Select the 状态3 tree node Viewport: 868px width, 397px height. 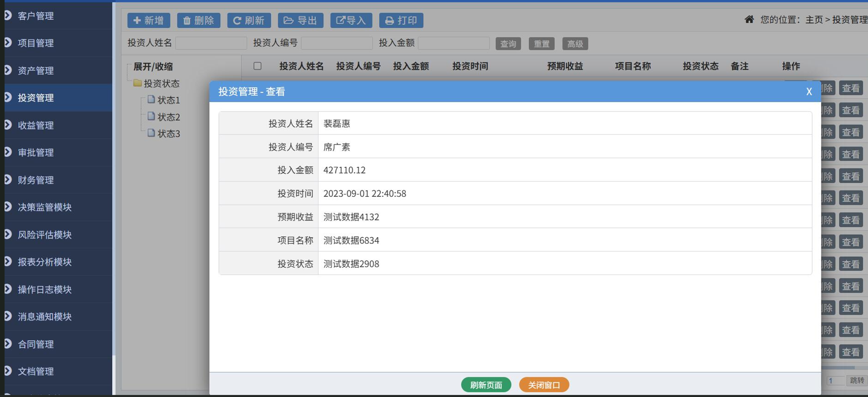point(169,133)
